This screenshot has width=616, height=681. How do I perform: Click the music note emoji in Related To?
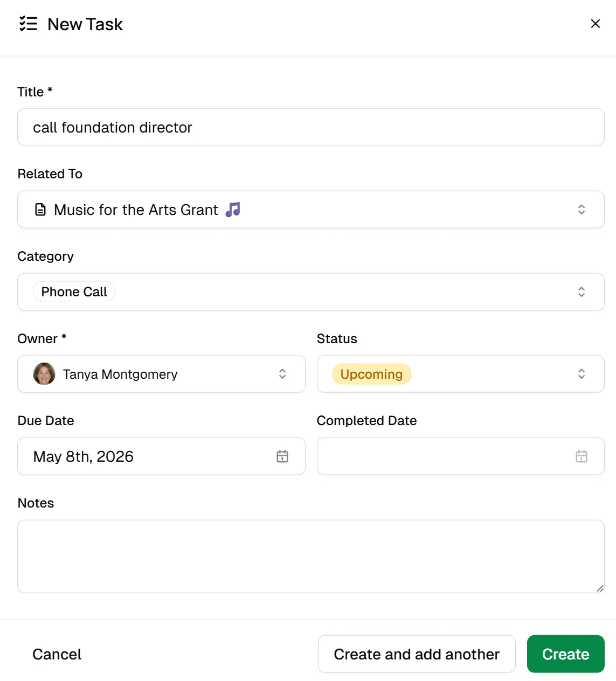point(233,209)
